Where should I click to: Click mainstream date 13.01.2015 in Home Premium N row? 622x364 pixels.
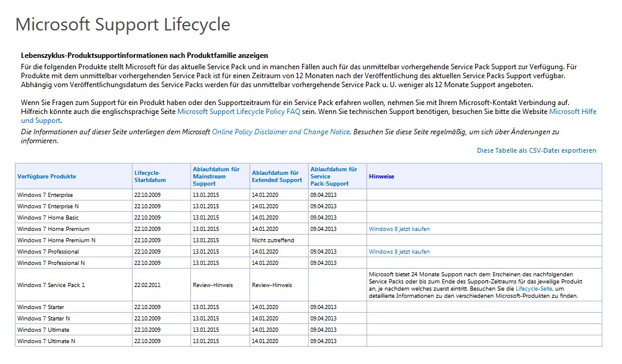click(x=206, y=240)
